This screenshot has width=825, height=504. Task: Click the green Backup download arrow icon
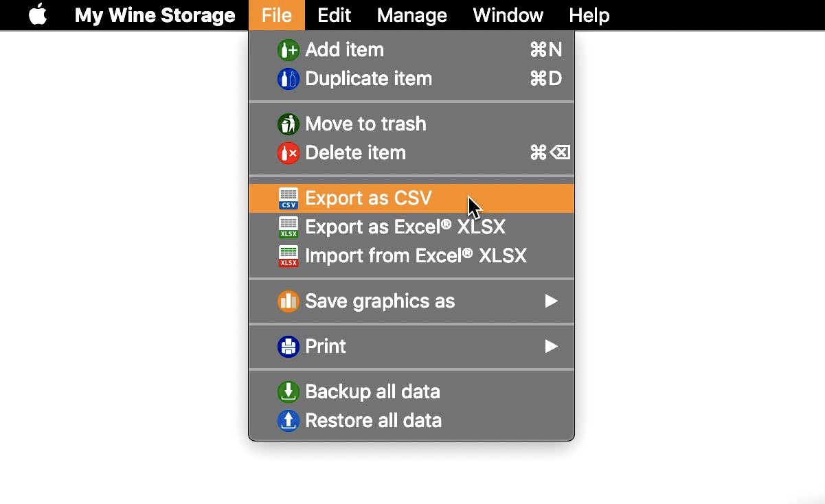pyautogui.click(x=288, y=392)
